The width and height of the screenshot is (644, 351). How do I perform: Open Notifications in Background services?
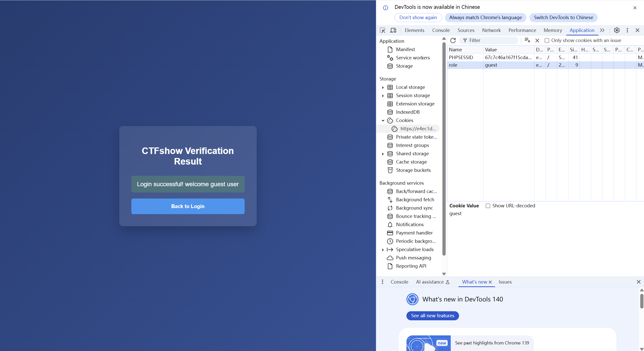click(410, 225)
